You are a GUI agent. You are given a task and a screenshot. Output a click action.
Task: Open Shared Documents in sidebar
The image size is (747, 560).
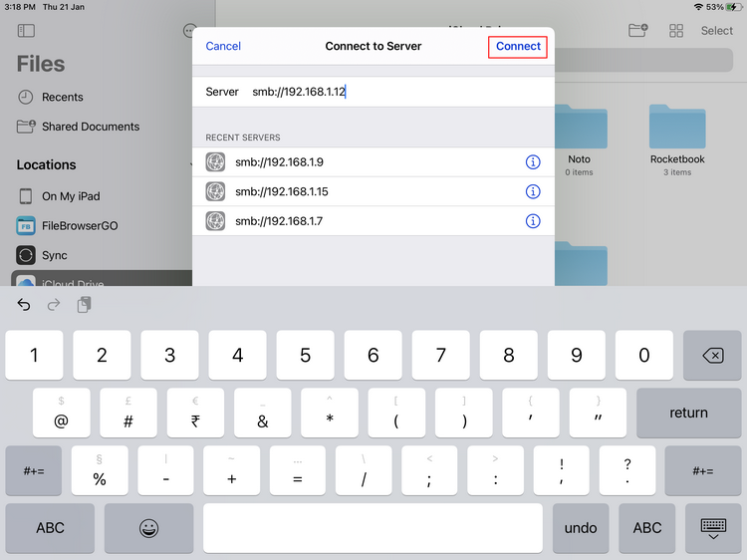(78, 127)
